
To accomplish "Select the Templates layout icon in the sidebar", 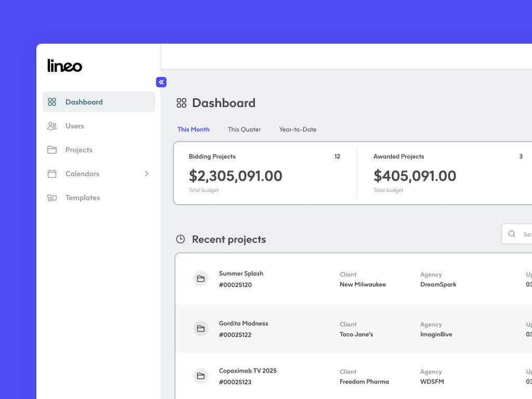I will [x=52, y=197].
